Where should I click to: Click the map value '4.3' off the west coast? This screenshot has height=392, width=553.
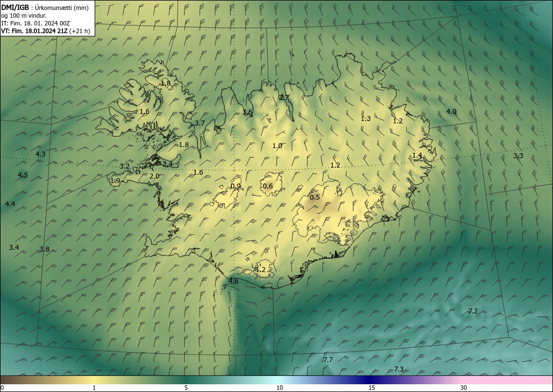click(40, 154)
